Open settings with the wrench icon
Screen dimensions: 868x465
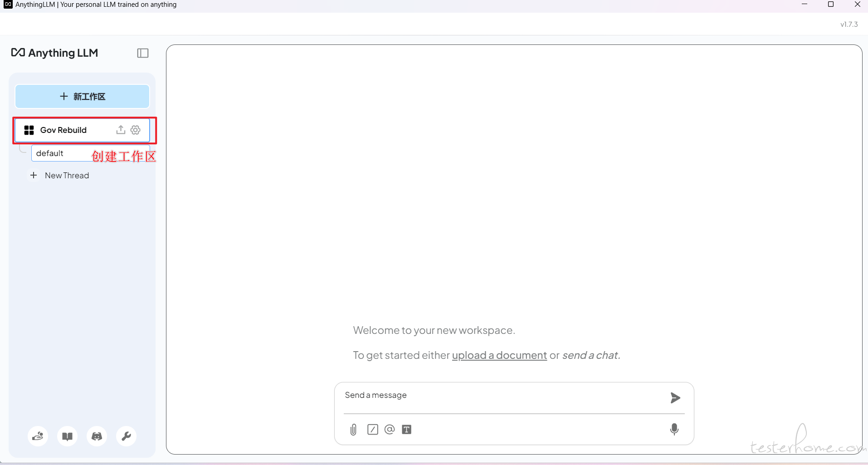point(127,436)
